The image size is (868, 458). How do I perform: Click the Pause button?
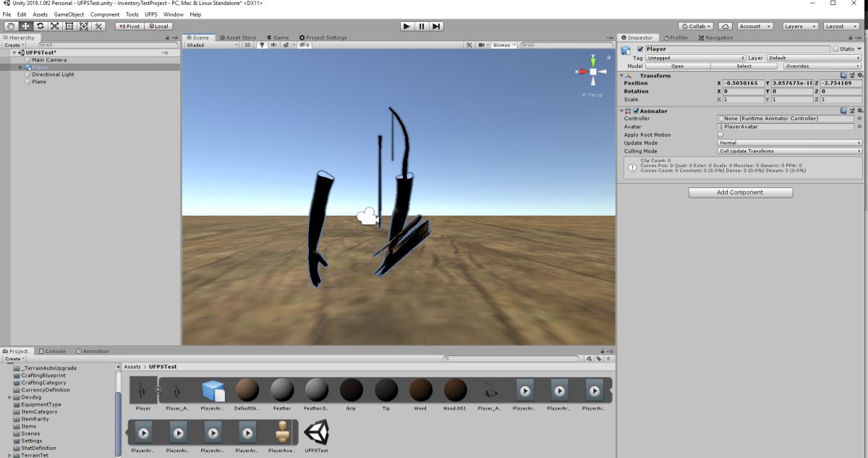point(422,26)
